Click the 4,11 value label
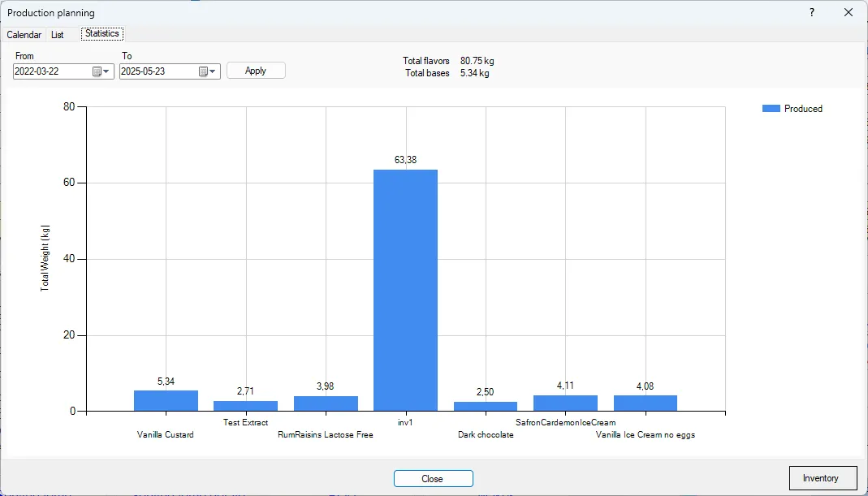Image resolution: width=868 pixels, height=496 pixels. pyautogui.click(x=565, y=386)
